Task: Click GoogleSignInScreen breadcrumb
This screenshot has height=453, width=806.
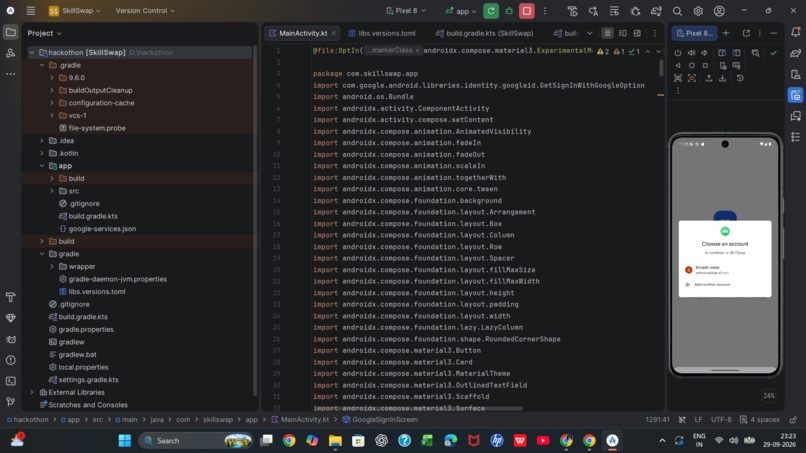Action: (380, 420)
